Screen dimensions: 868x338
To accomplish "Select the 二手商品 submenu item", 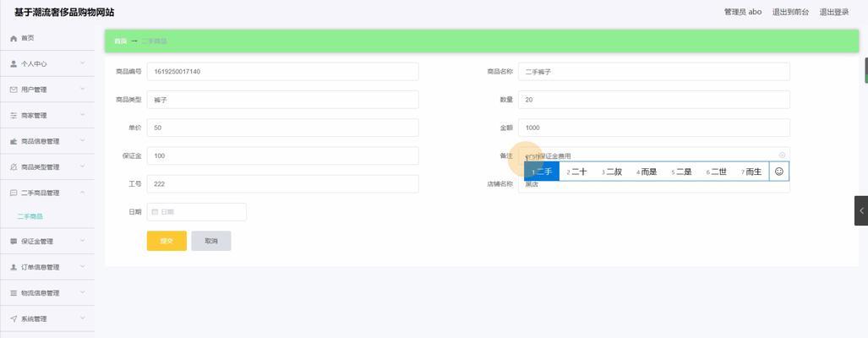I will (x=30, y=217).
